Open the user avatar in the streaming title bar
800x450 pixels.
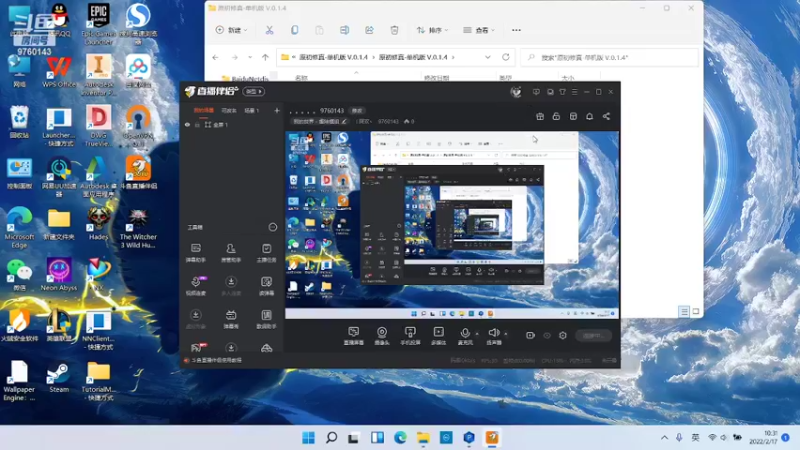[x=516, y=92]
